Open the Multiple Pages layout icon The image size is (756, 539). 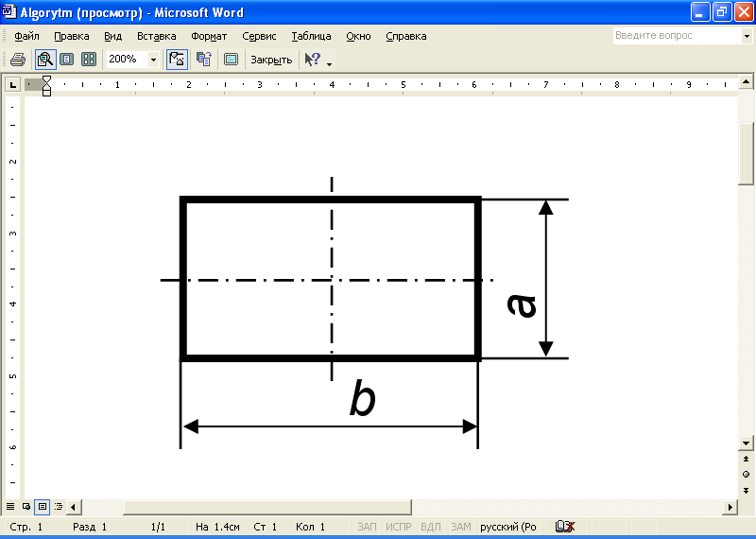[x=89, y=60]
